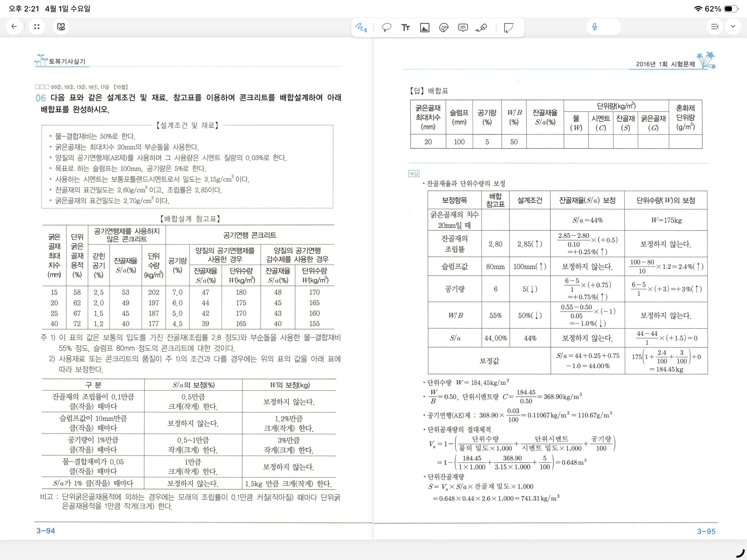The width and height of the screenshot is (747, 560).
Task: Choose the text insertion tool
Action: (405, 27)
